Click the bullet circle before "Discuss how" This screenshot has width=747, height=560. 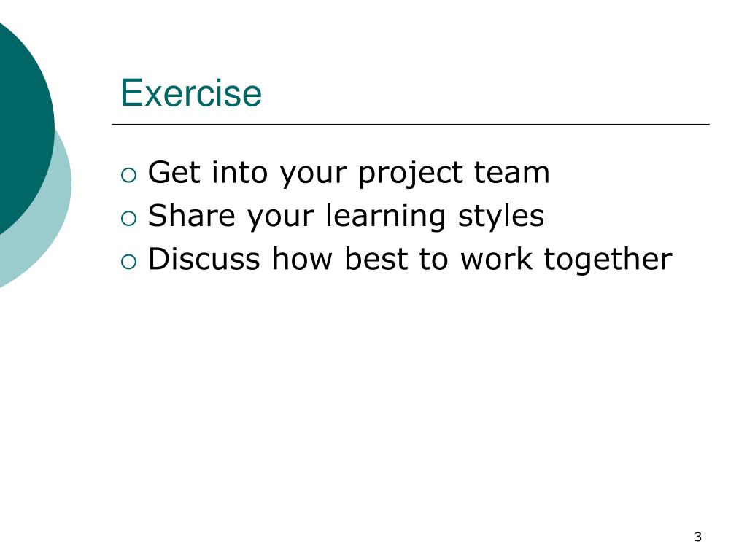pos(128,262)
